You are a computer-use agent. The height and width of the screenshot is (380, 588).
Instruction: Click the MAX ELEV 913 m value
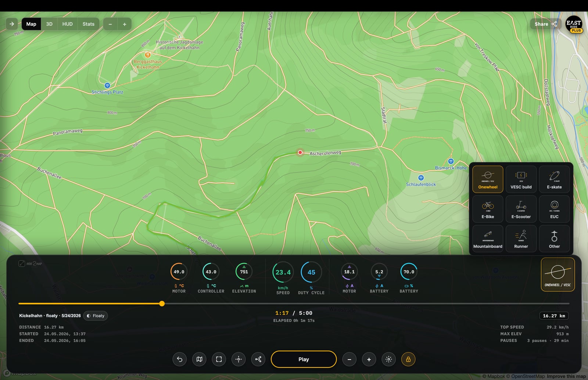(x=562, y=334)
